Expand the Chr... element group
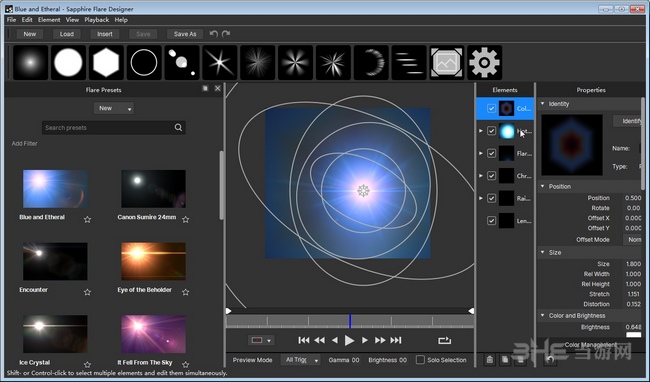650x382 pixels. (x=481, y=176)
